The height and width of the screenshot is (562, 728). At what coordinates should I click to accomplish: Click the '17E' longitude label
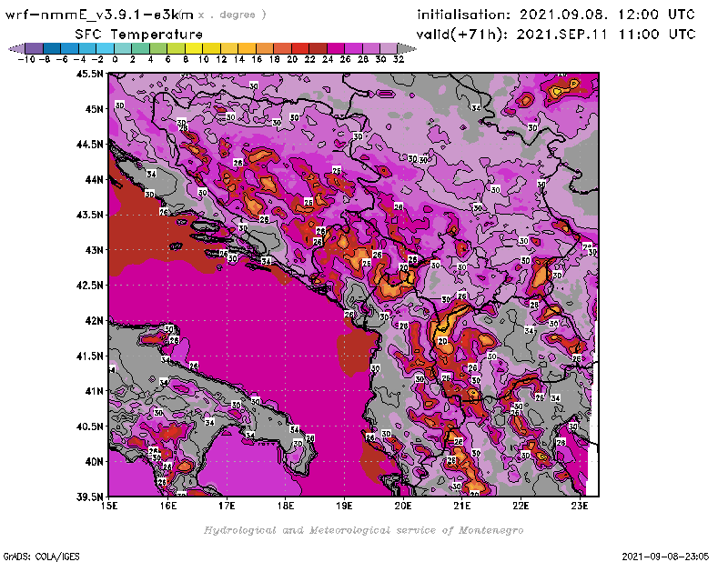click(x=227, y=506)
